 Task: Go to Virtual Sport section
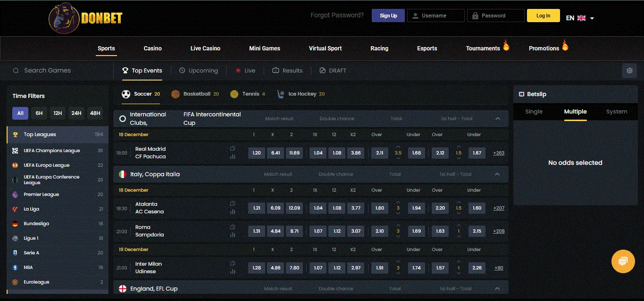[325, 49]
